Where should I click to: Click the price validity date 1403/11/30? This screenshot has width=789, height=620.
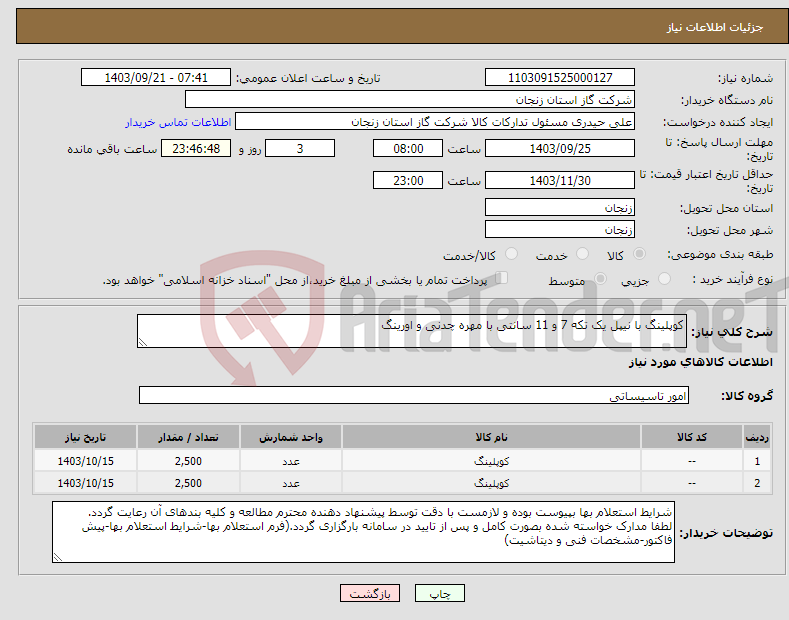tap(560, 180)
